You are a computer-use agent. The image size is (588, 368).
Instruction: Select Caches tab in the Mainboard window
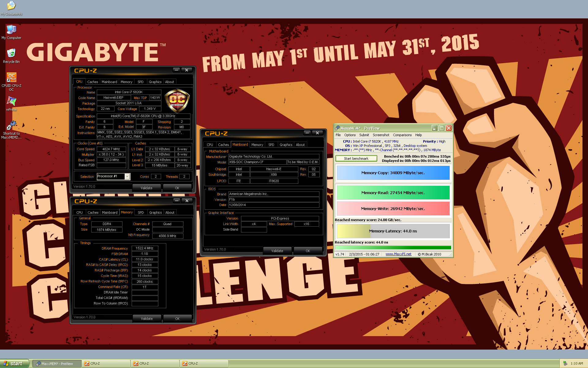tap(223, 145)
